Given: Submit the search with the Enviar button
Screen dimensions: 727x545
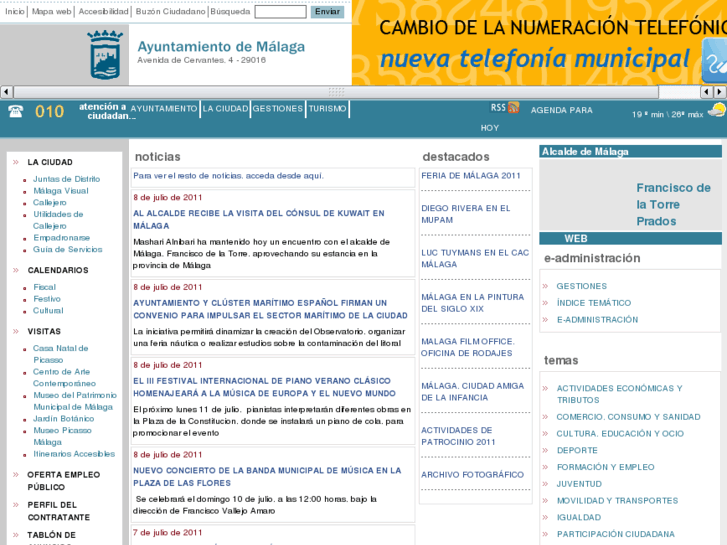Looking at the screenshot, I should 327,12.
